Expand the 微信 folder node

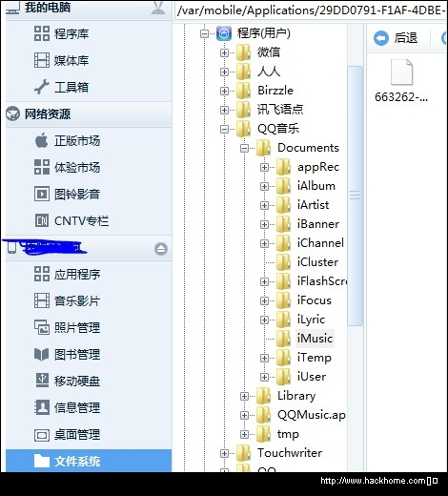[224, 52]
